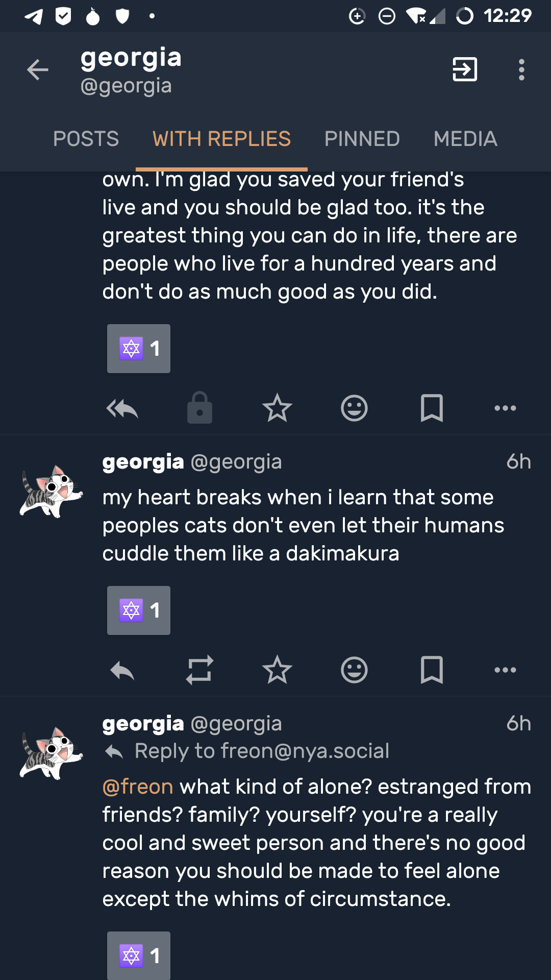Switch to the PINNED tab
The height and width of the screenshot is (980, 551).
(362, 139)
